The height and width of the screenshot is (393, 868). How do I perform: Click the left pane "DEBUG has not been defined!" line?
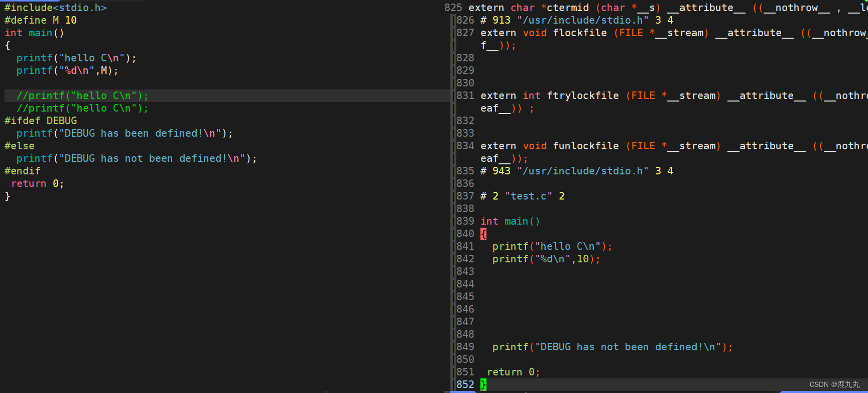137,158
